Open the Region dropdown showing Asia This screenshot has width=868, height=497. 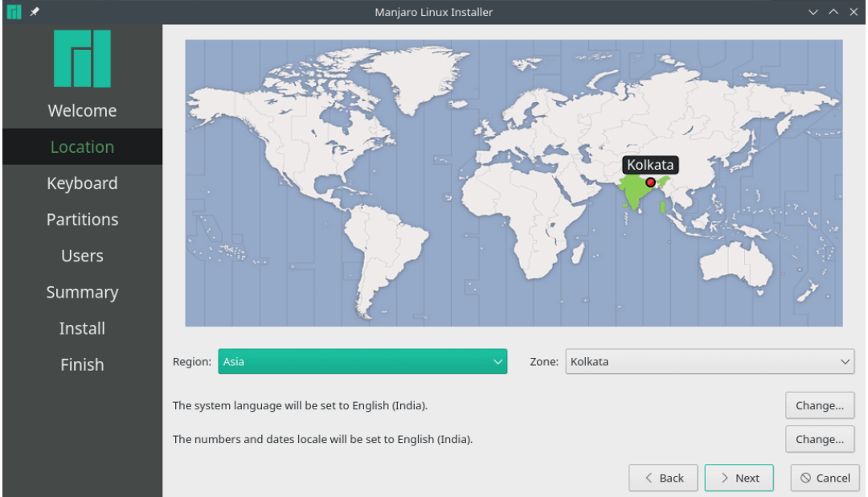point(362,362)
